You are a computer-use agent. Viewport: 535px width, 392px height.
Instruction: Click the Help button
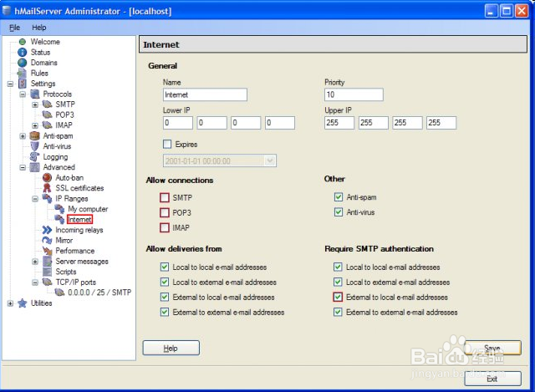[171, 348]
